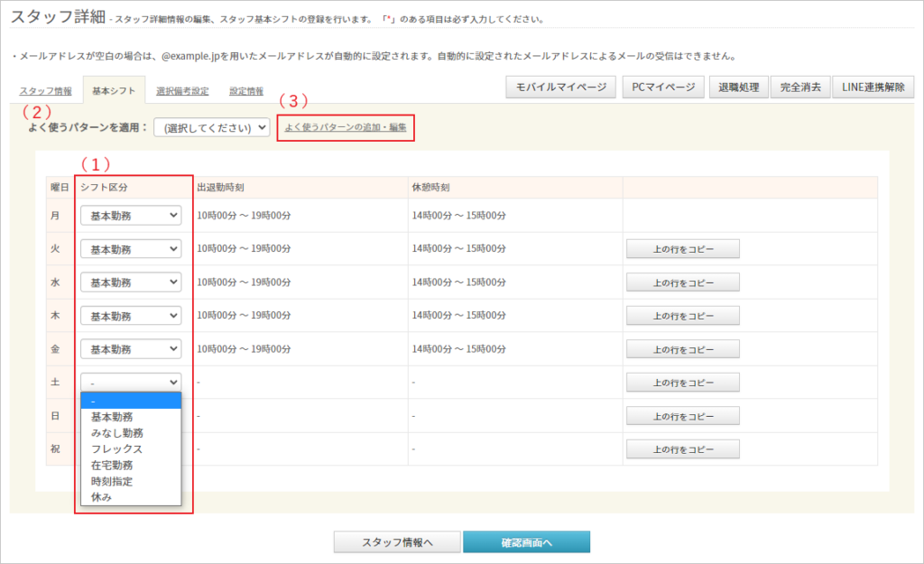Copy the row above for the holiday (祝) row
Screen dimensions: 924x564
[x=683, y=449]
